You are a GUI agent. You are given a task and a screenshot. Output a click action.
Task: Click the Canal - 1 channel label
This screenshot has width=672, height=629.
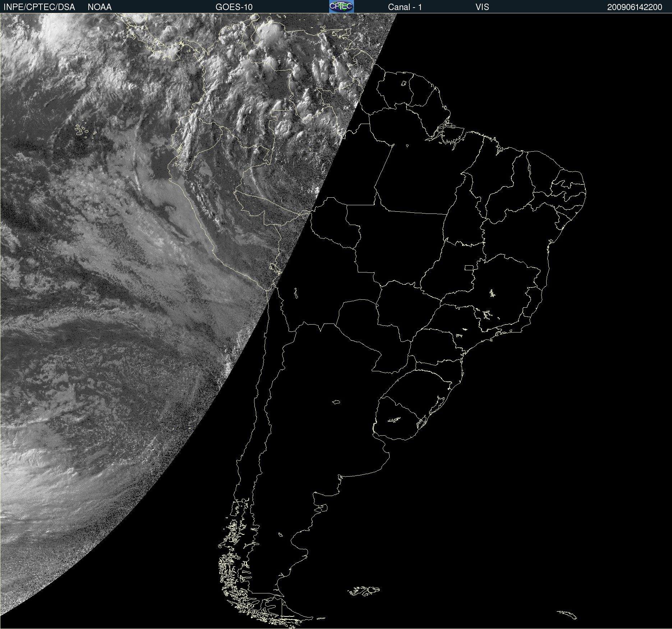(x=405, y=7)
